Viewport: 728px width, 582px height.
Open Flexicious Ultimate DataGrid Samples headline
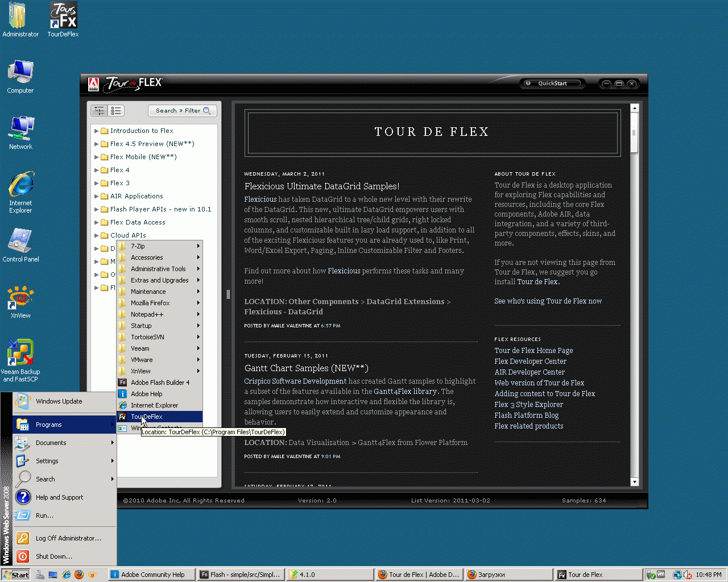322,186
